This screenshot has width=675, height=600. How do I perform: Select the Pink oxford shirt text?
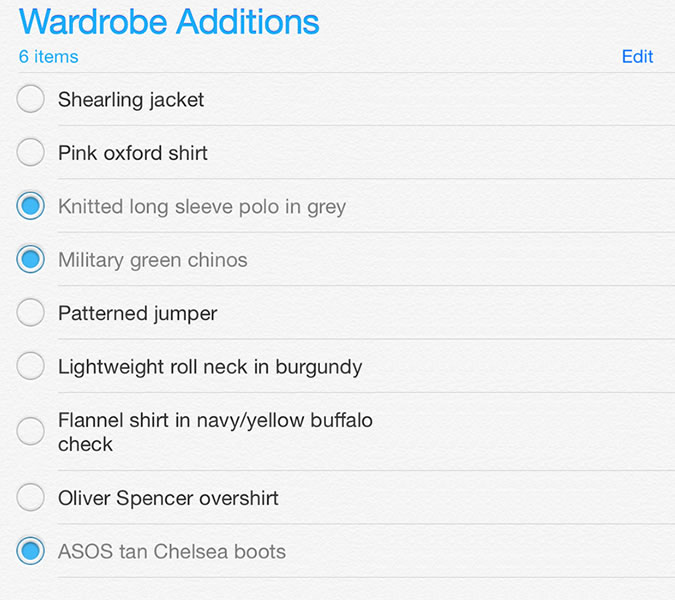(133, 153)
